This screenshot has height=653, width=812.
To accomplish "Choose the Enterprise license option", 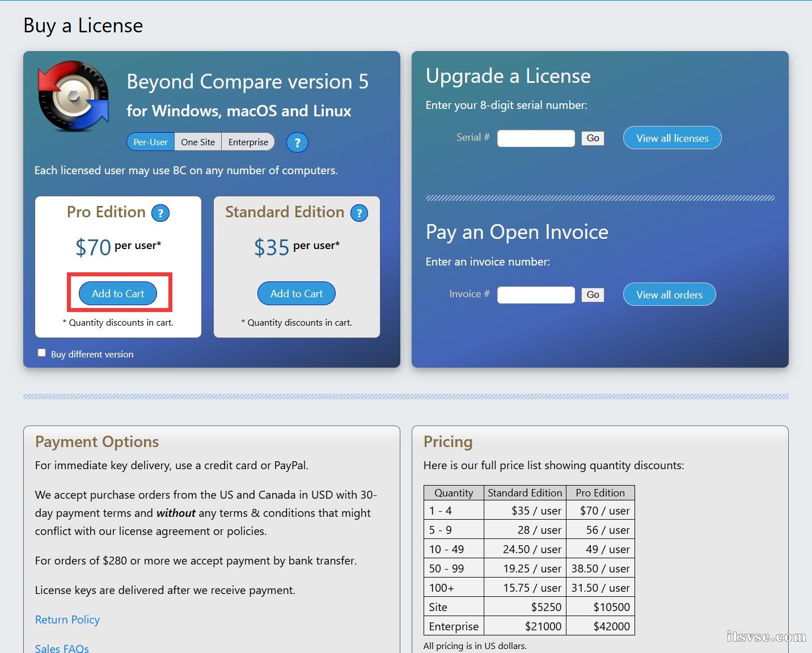I will coord(248,142).
